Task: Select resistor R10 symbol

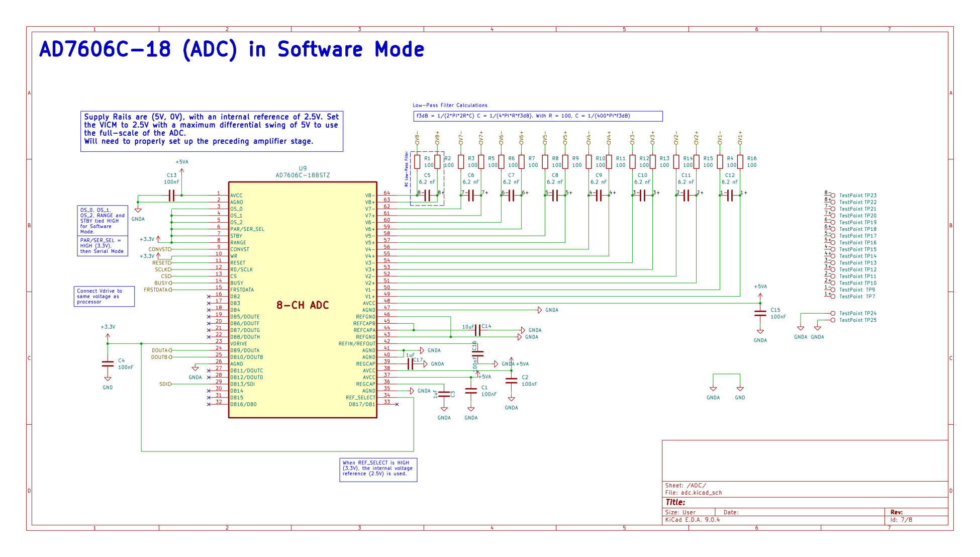Action: (589, 162)
